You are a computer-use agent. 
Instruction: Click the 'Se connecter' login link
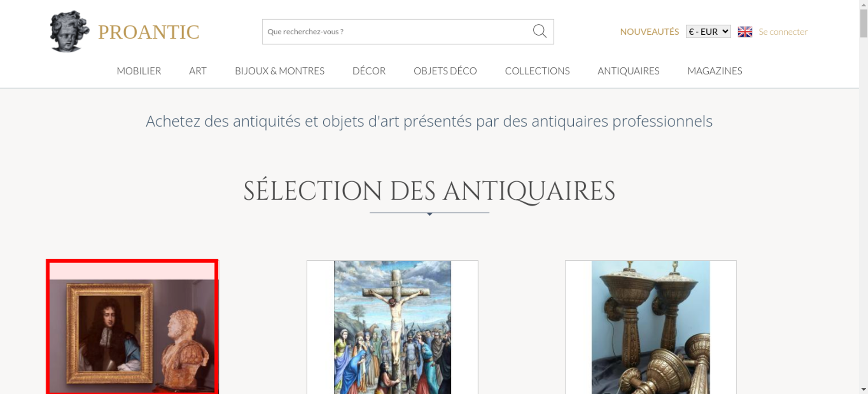click(783, 32)
